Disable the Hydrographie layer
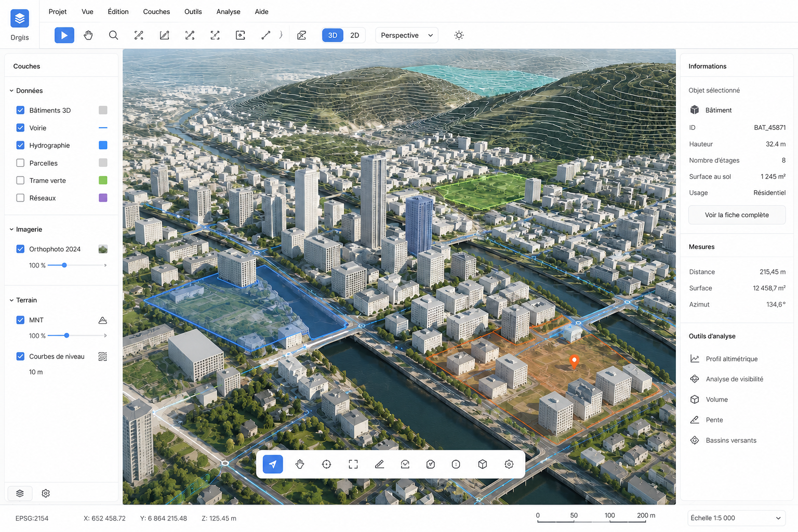798x532 pixels. (x=20, y=145)
